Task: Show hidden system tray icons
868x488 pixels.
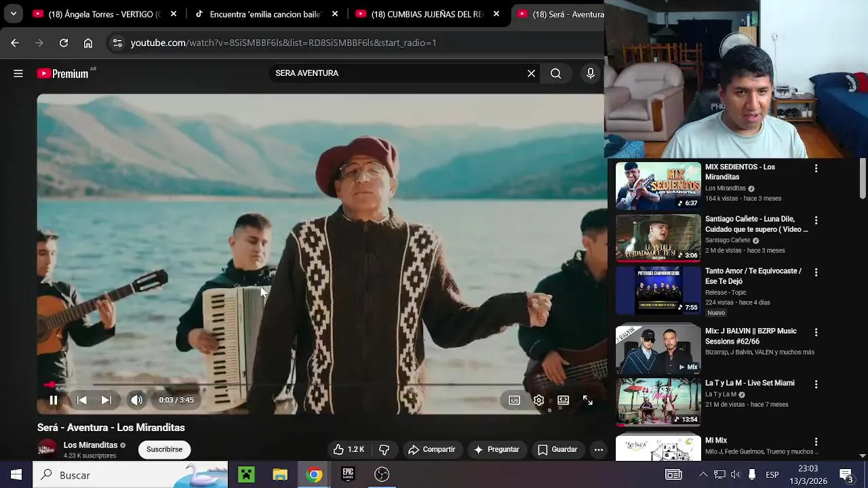Action: coord(703,474)
